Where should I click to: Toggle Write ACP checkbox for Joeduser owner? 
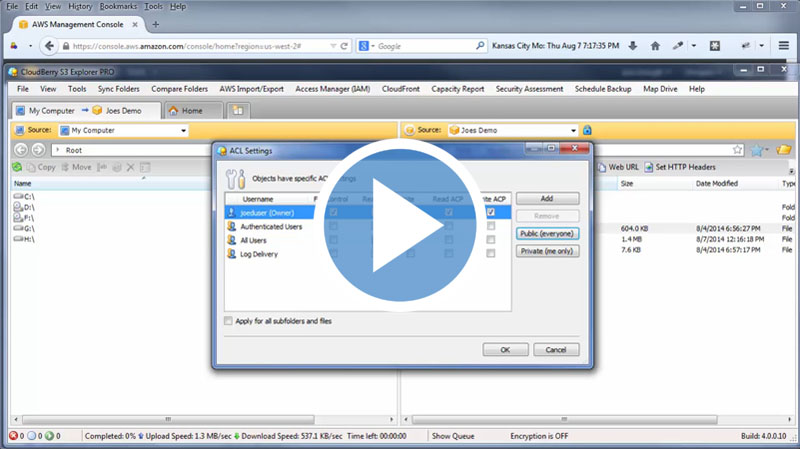point(490,212)
